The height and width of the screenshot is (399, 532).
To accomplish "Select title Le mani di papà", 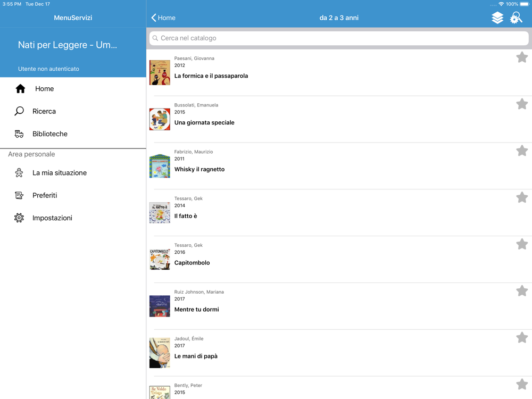I will click(196, 356).
